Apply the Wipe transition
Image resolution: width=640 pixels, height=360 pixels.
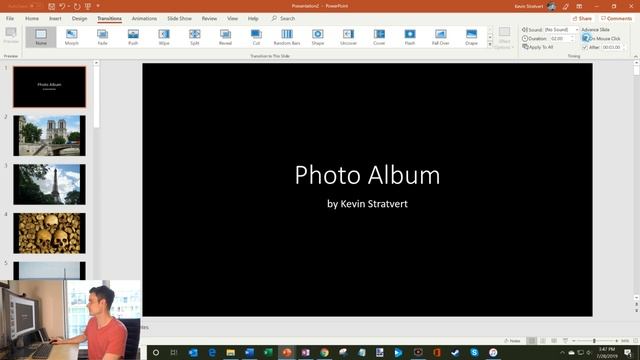coord(164,37)
